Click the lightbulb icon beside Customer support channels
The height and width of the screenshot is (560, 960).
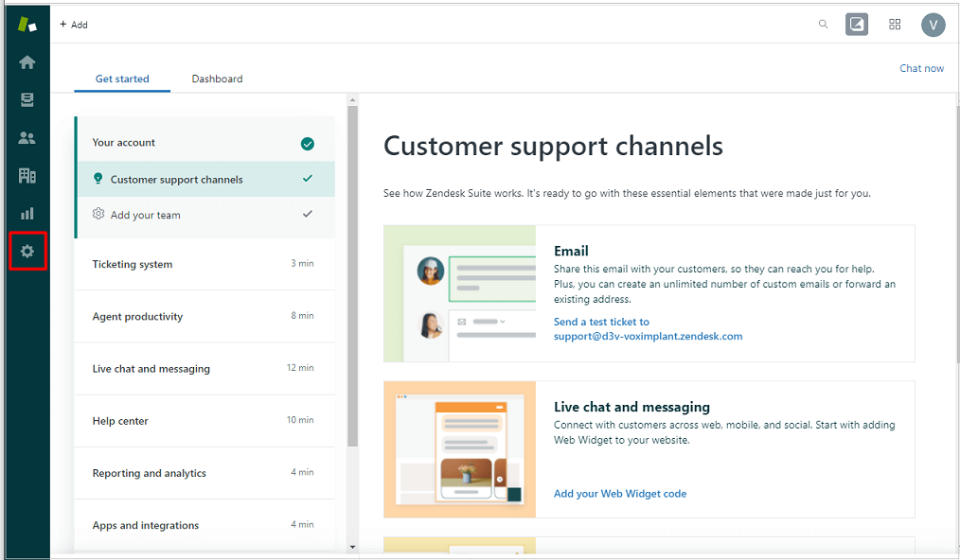click(98, 179)
